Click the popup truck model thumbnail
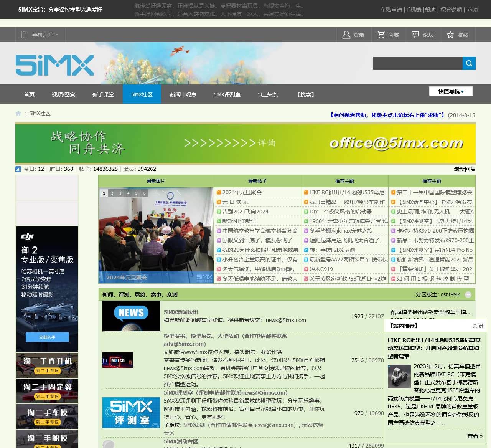Viewport: 491px width, 448px height. [x=399, y=377]
